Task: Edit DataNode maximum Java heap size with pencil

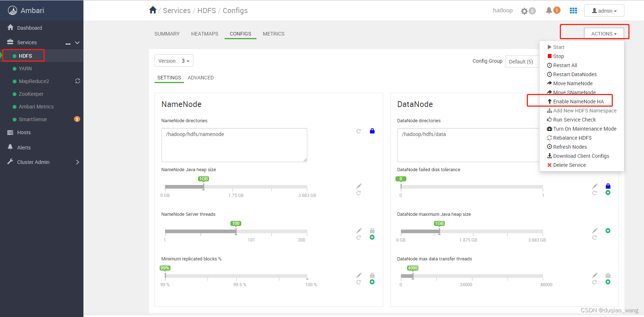Action: 595,231
